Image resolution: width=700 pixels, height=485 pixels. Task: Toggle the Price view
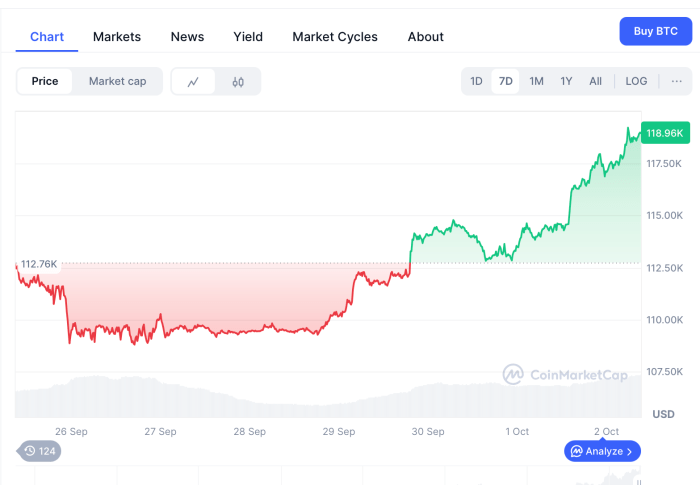pos(45,81)
